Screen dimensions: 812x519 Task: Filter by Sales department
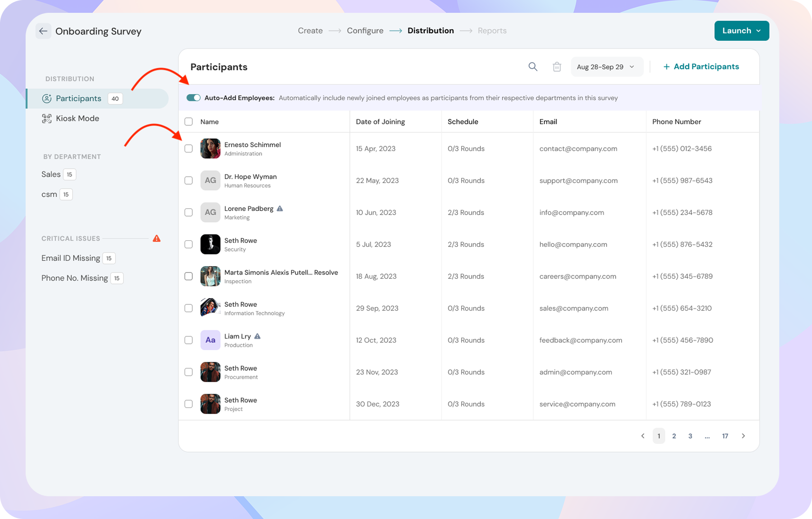point(58,174)
